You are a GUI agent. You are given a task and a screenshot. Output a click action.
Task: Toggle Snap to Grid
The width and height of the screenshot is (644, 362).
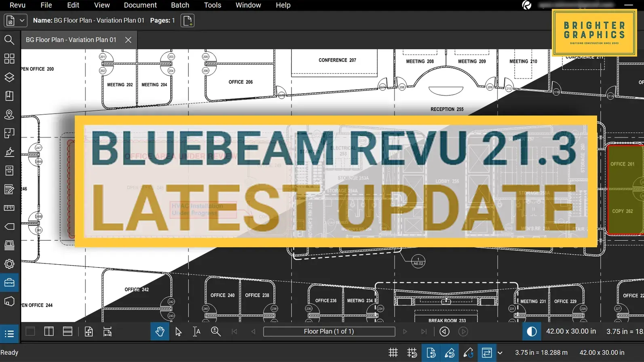click(x=412, y=353)
